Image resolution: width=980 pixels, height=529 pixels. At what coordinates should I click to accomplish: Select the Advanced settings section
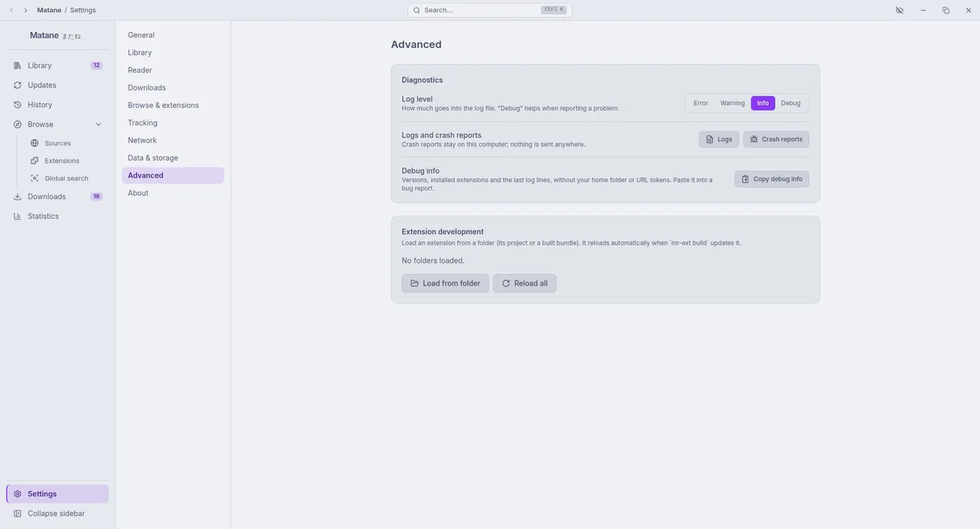pos(173,176)
